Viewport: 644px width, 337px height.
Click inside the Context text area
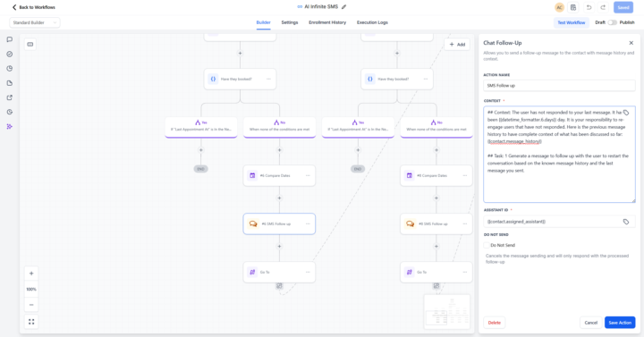559,155
